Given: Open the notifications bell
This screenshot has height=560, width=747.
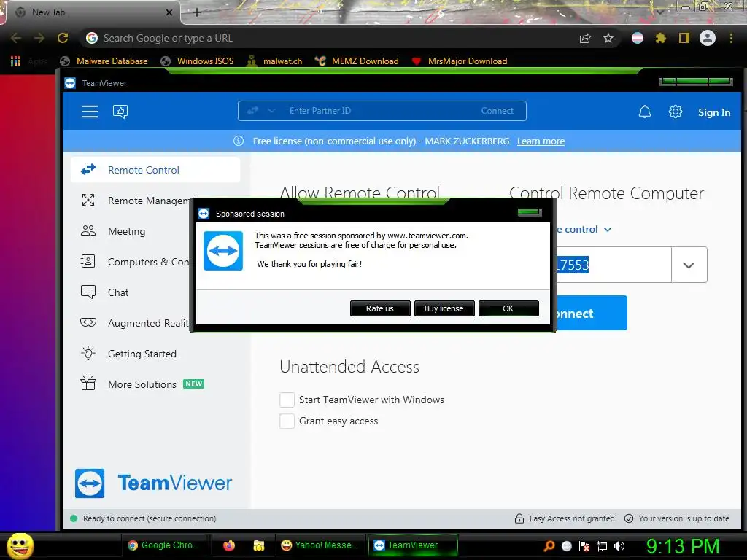Looking at the screenshot, I should 645,112.
